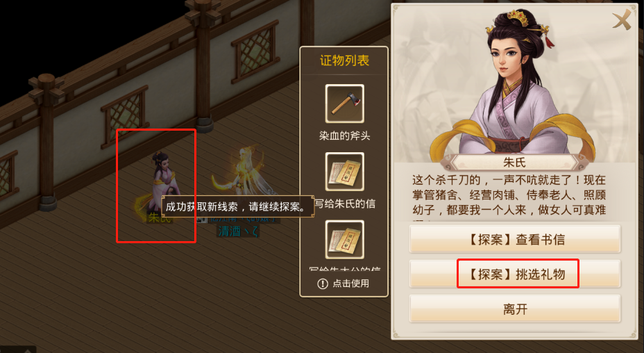Select the 写给朱氏的信 letter icon
The height and width of the screenshot is (353, 644).
[345, 172]
